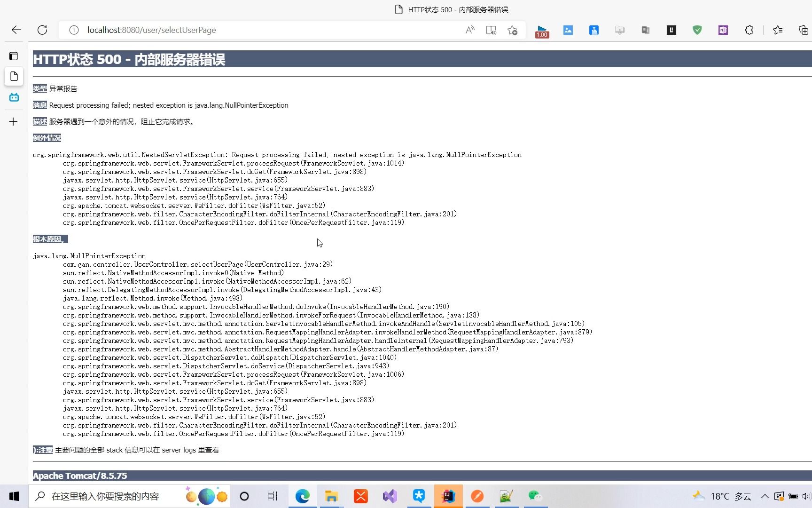
Task: Add this page to favorites star icon
Action: 512,30
